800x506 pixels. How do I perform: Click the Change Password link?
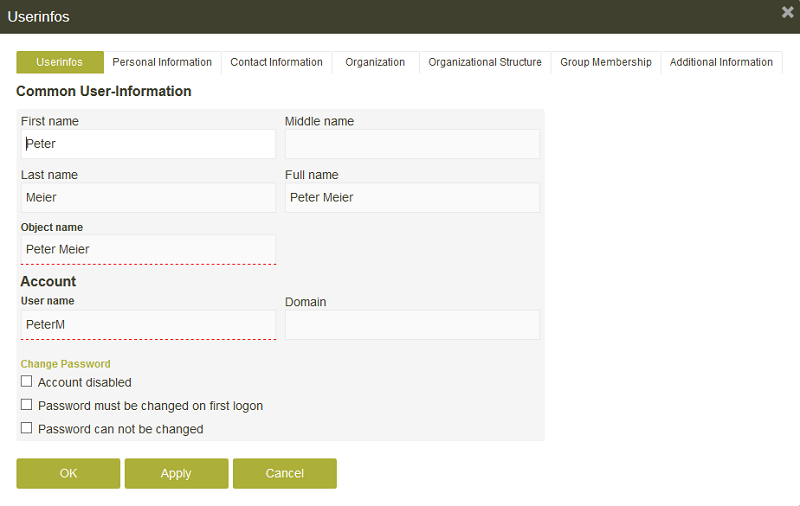click(65, 364)
